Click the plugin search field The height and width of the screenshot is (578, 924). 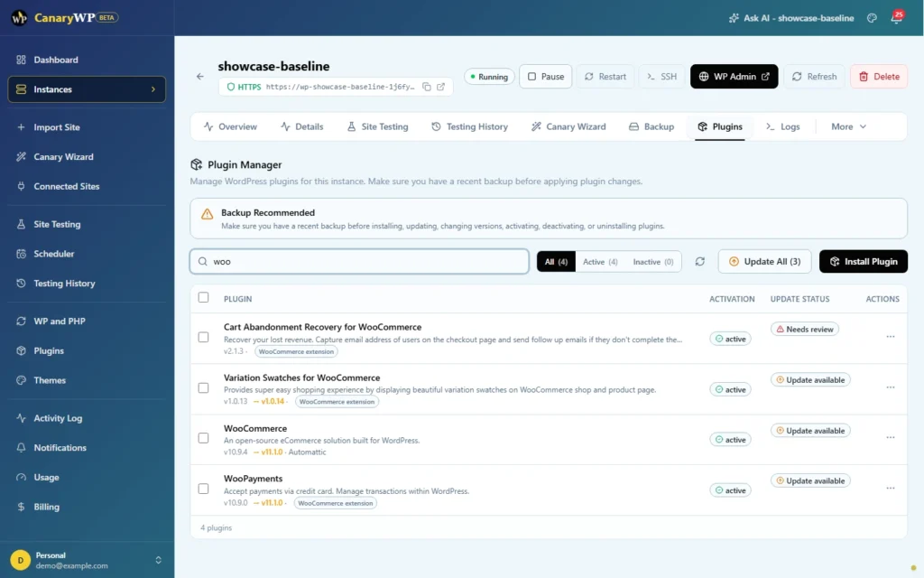[359, 261]
